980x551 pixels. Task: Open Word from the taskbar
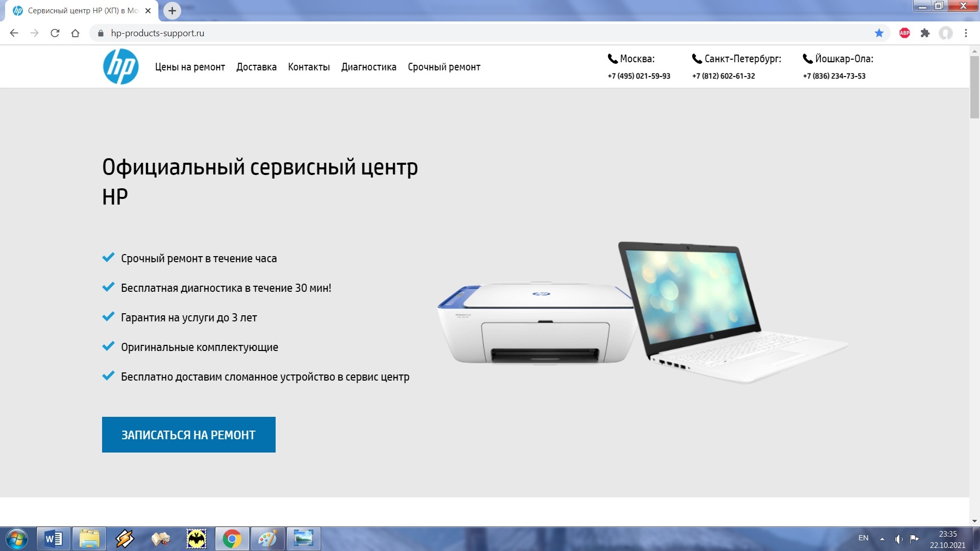[x=54, y=539]
